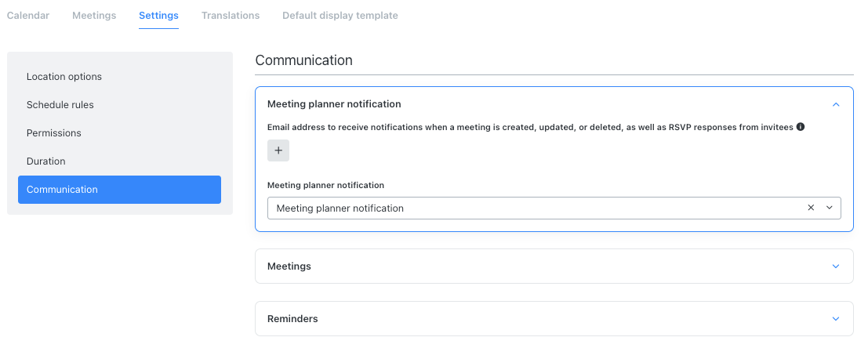This screenshot has height=348, width=868.
Task: Expand the Reminders section
Action: click(x=836, y=319)
